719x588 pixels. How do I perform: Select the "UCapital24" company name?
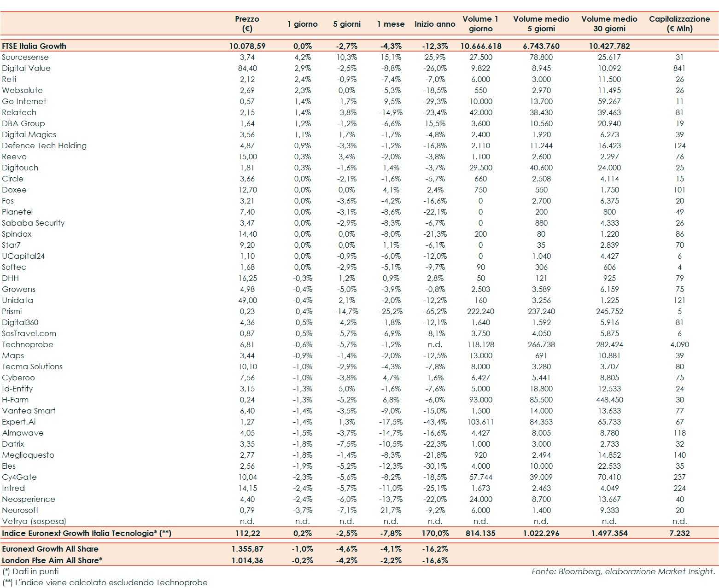point(23,256)
